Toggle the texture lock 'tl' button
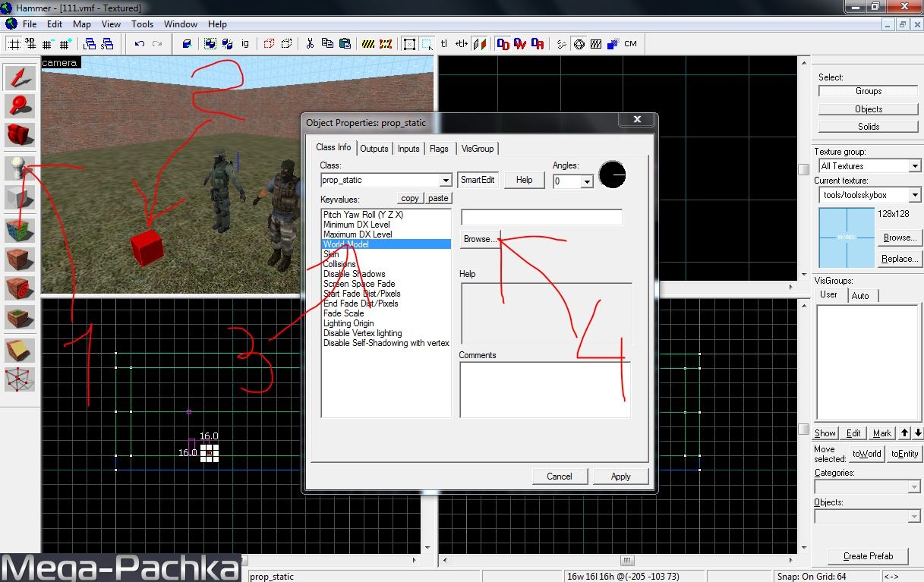Screen dimensions: 924x582 [444, 44]
